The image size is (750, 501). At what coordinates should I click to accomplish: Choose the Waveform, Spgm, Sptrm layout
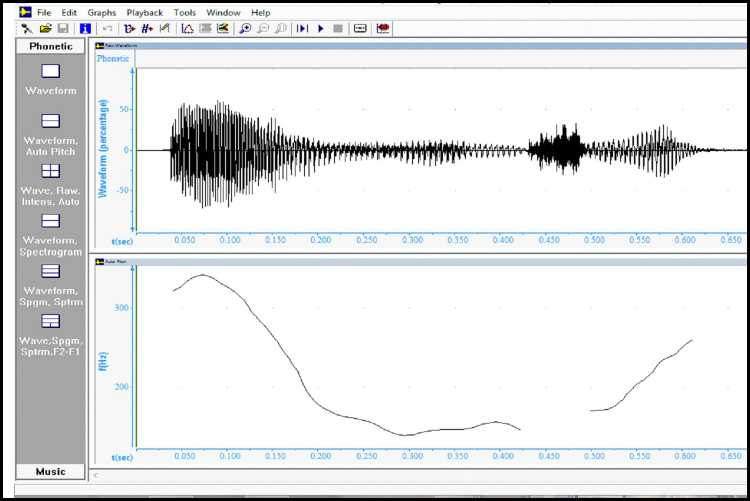[x=50, y=271]
